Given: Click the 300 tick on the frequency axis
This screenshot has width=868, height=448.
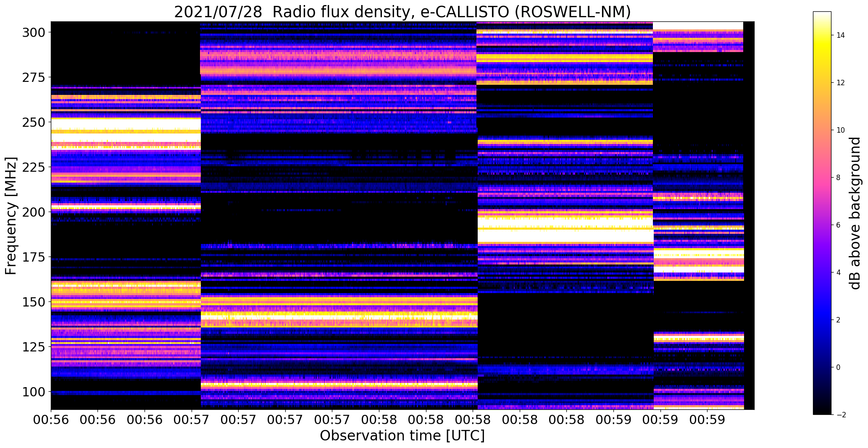Looking at the screenshot, I should (x=34, y=32).
